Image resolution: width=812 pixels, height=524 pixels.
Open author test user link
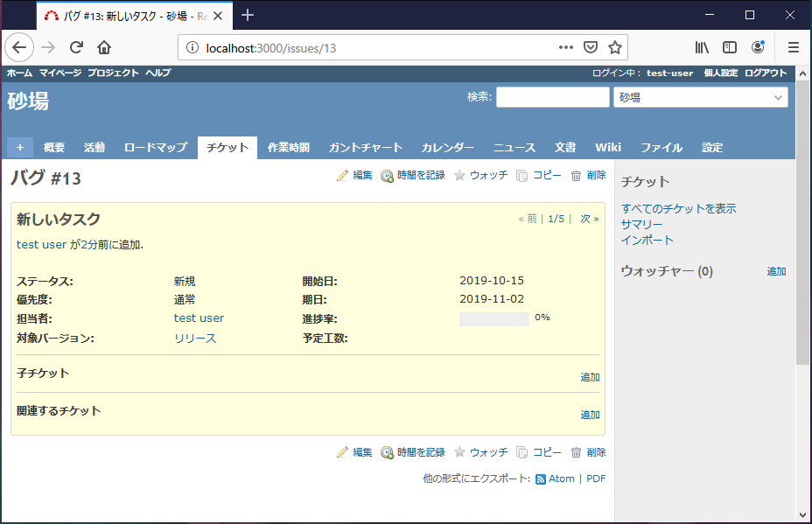pos(41,244)
